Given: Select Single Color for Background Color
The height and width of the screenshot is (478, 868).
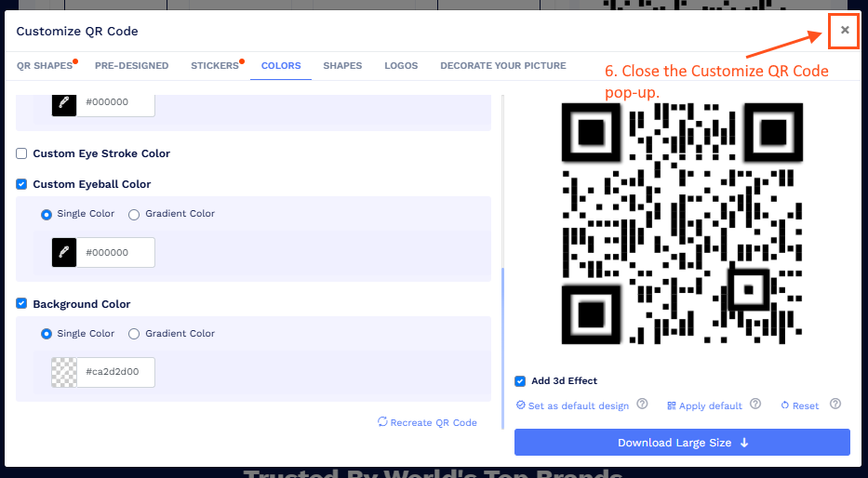Looking at the screenshot, I should click(x=47, y=334).
